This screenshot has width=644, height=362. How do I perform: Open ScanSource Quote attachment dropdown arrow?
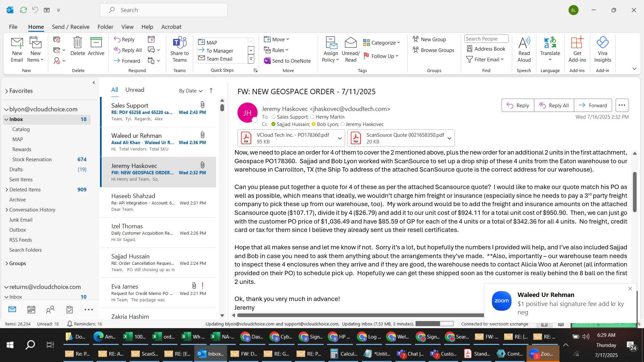(x=449, y=138)
